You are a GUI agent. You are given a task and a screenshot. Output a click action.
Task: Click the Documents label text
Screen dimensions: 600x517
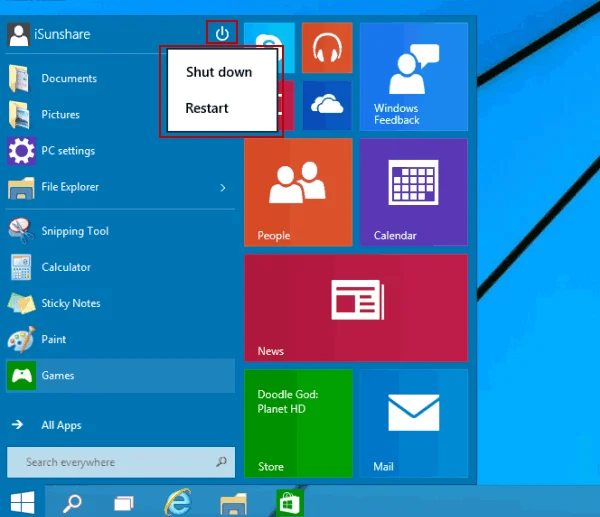[69, 78]
